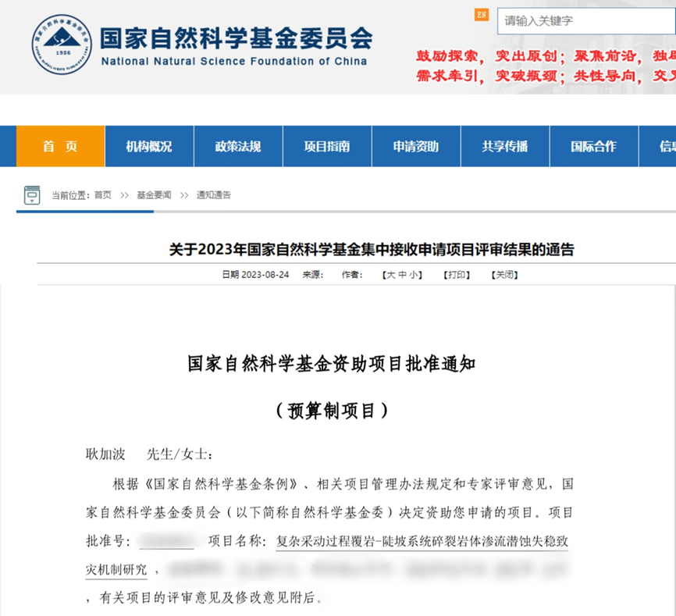Switch site language with the EN icon

482,15
